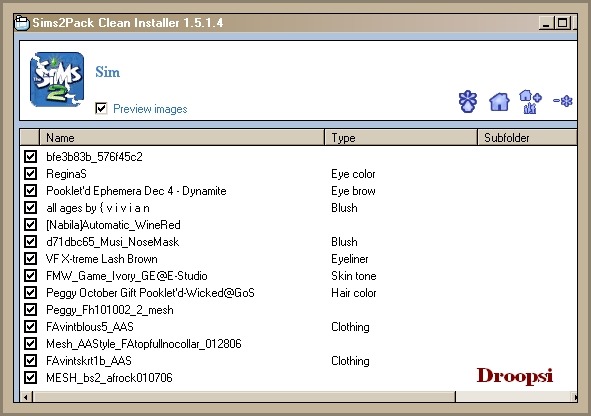Click the blue flower icon
Image resolution: width=591 pixels, height=416 pixels.
468,101
